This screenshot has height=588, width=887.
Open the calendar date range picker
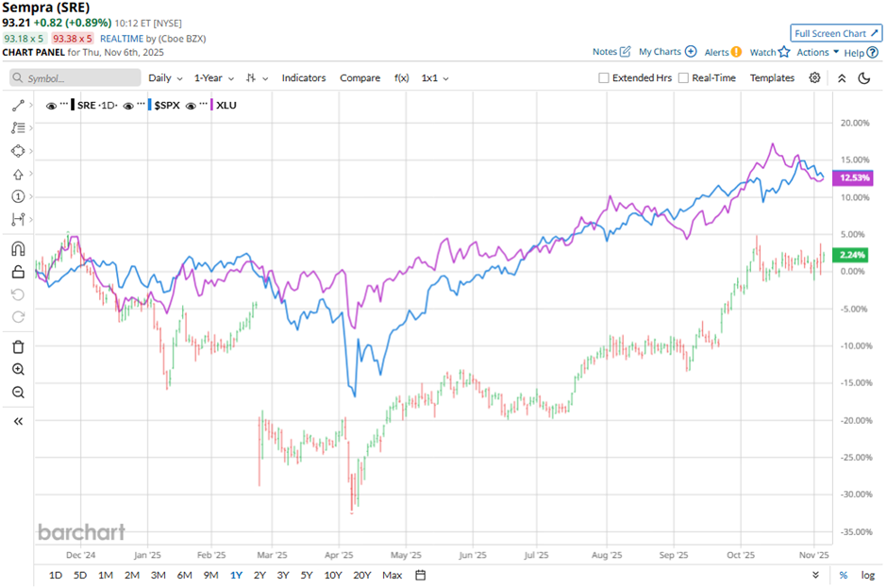click(x=421, y=575)
